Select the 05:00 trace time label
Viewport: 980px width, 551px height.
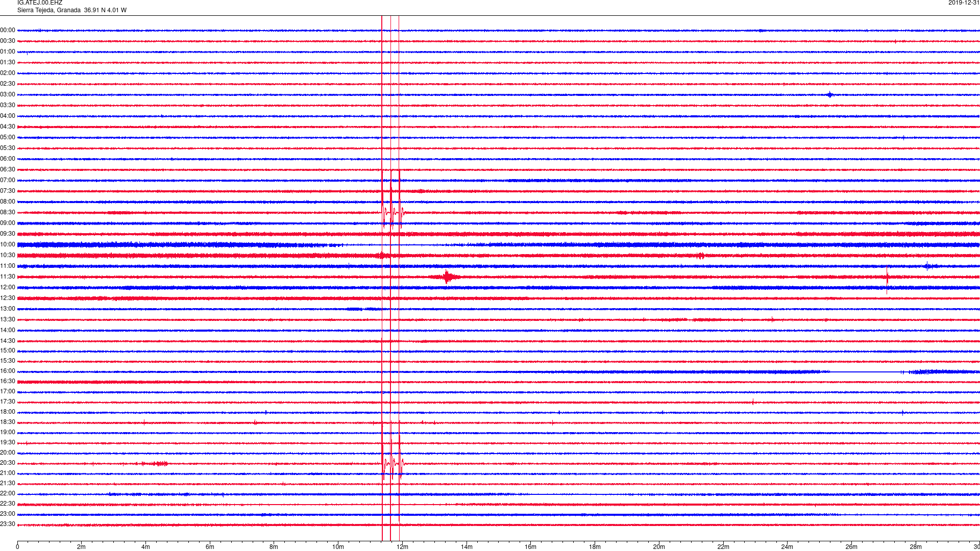pyautogui.click(x=8, y=138)
